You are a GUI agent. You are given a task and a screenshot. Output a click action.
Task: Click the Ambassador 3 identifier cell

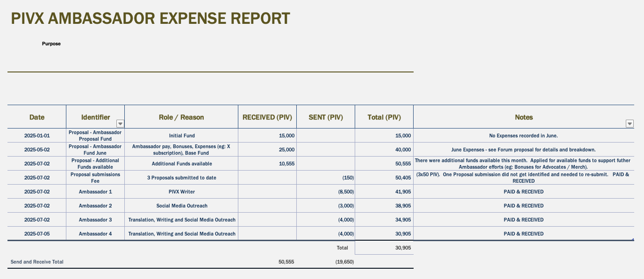[95, 220]
